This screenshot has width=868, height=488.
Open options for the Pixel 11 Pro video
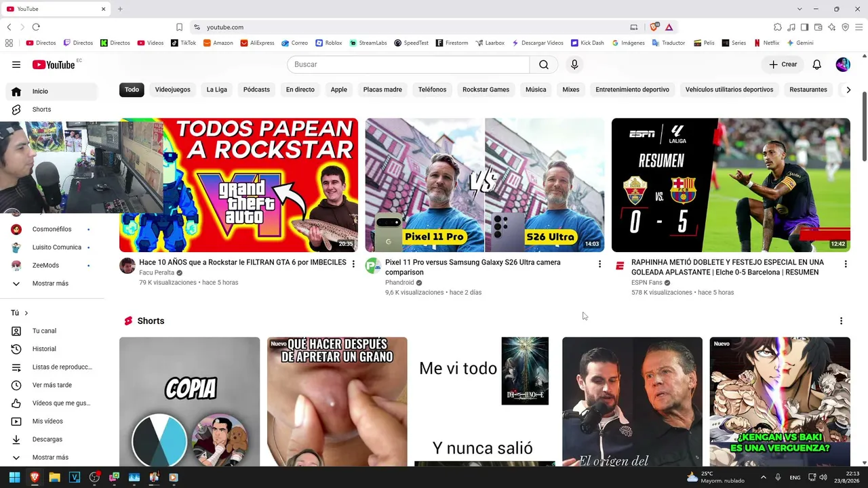click(599, 264)
